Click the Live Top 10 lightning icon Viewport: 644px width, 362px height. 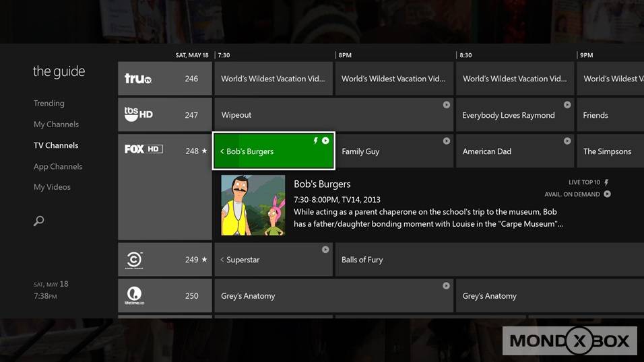(606, 182)
